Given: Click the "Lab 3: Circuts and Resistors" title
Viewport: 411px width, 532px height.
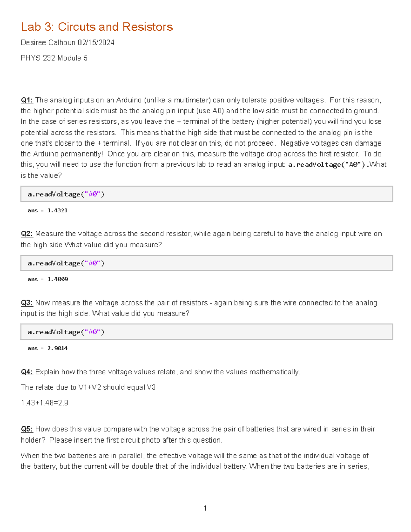Looking at the screenshot, I should (x=97, y=27).
